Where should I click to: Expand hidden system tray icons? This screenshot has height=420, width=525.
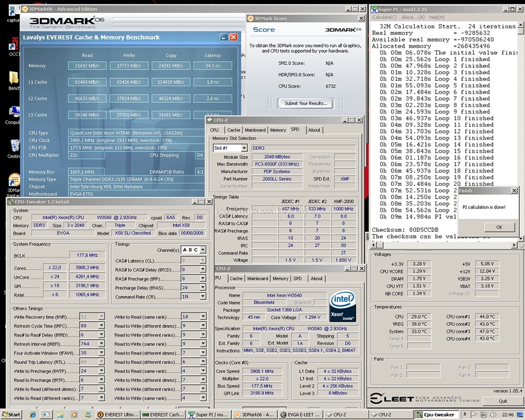pos(465,415)
